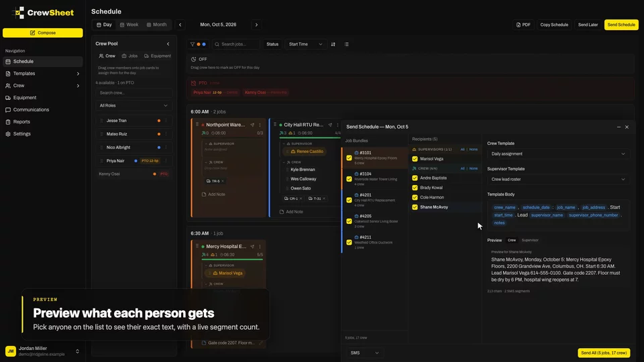Image resolution: width=644 pixels, height=362 pixels.
Task: Open the menu on Northpoint Warehouse card
Action: [x=260, y=125]
